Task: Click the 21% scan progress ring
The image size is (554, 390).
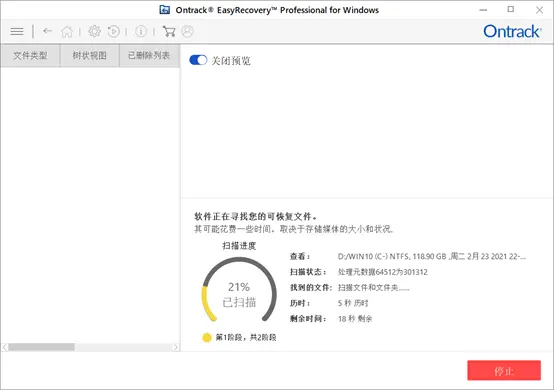Action: (239, 290)
